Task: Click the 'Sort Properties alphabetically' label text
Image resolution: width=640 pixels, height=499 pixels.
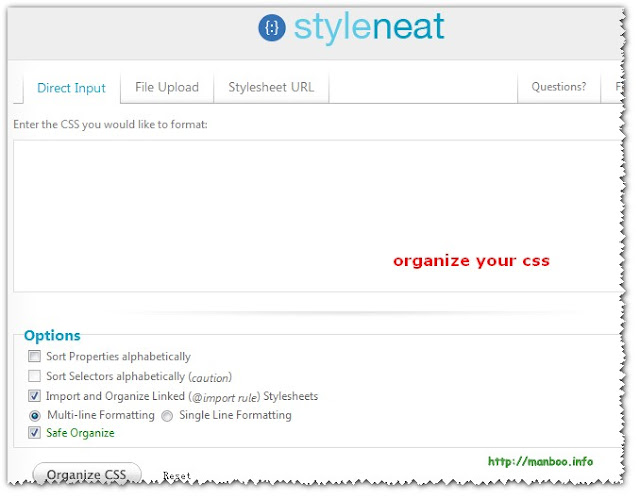Action: click(x=118, y=357)
